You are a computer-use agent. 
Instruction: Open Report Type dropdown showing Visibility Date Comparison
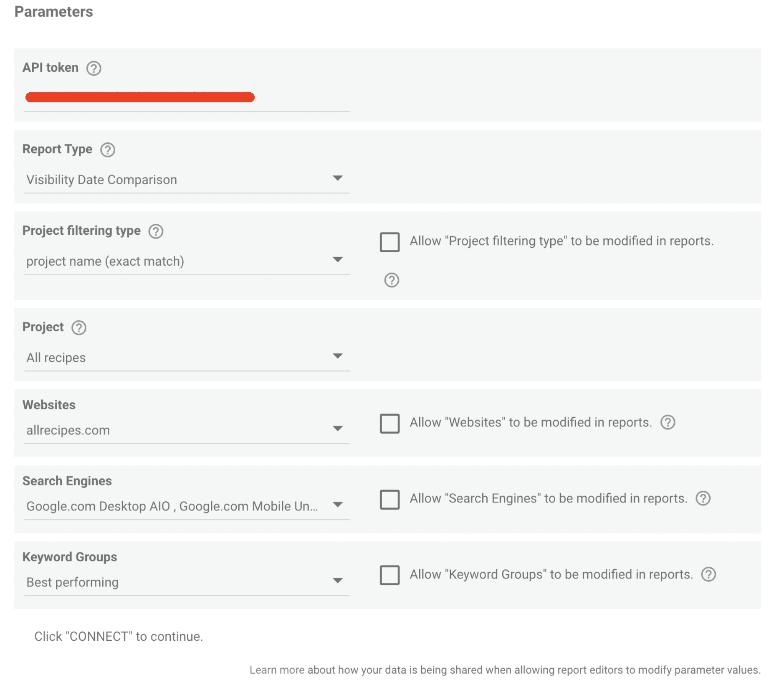tap(187, 180)
